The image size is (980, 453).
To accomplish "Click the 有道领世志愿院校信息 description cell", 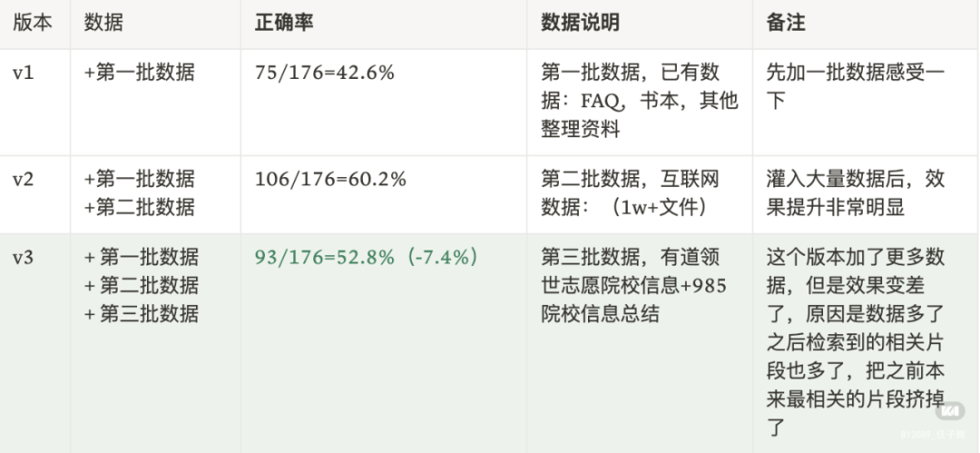I will 632,285.
